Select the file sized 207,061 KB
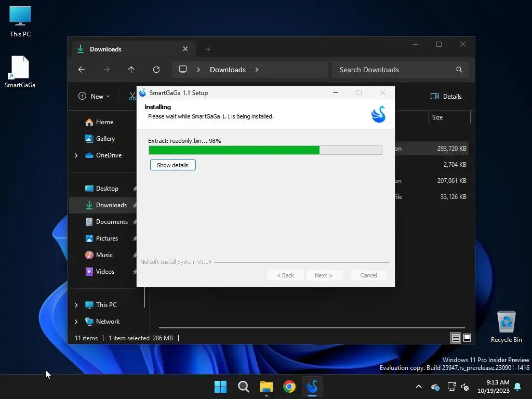 click(x=452, y=180)
